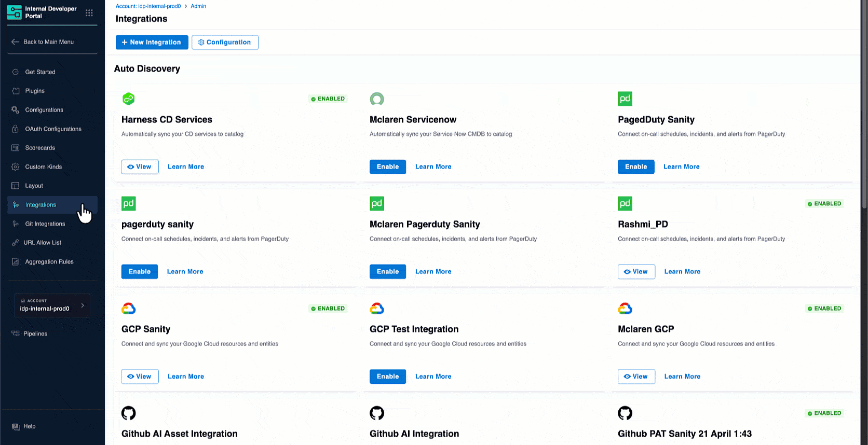
Task: Open Git Integrations
Action: (45, 224)
